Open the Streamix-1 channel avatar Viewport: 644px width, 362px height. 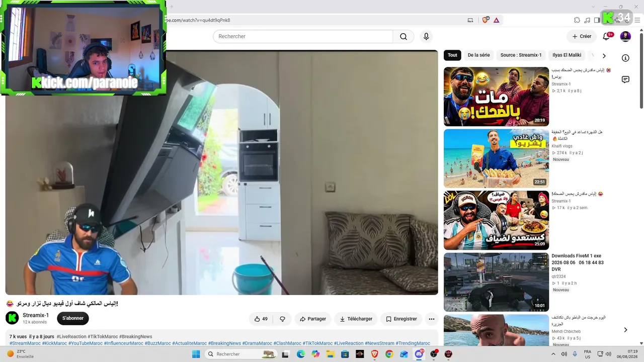point(12,318)
